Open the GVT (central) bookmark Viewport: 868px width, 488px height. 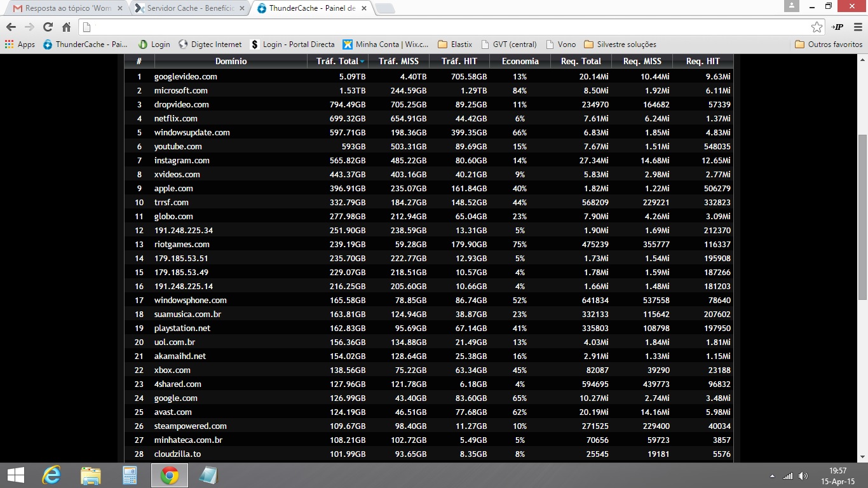(x=510, y=44)
